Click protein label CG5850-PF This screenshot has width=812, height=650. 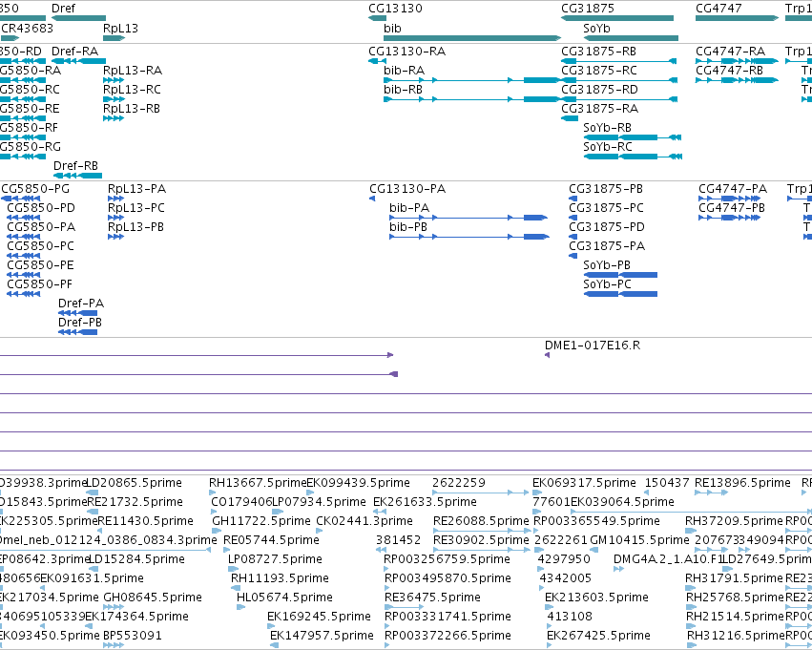[x=39, y=284]
